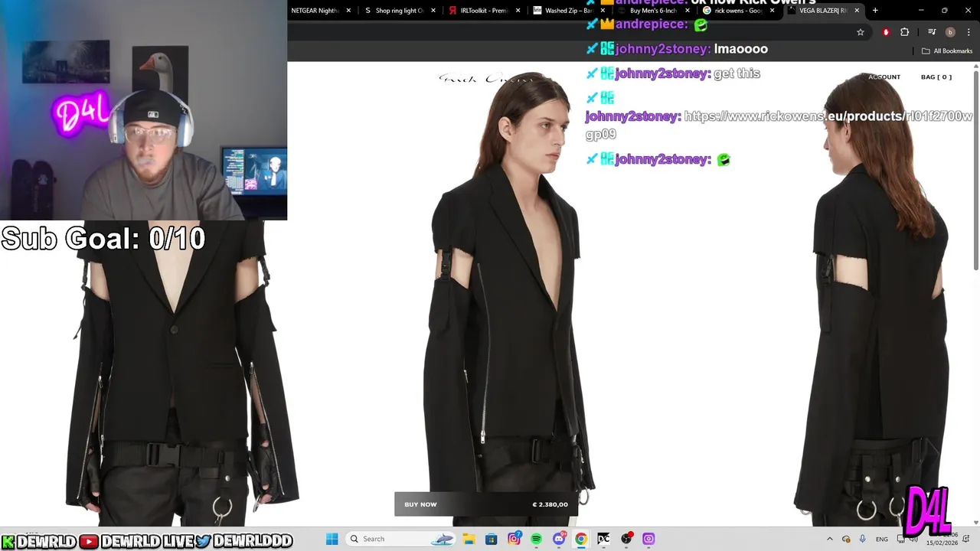Open the Chrome profile avatar
This screenshot has width=980, height=551.
pos(950,32)
